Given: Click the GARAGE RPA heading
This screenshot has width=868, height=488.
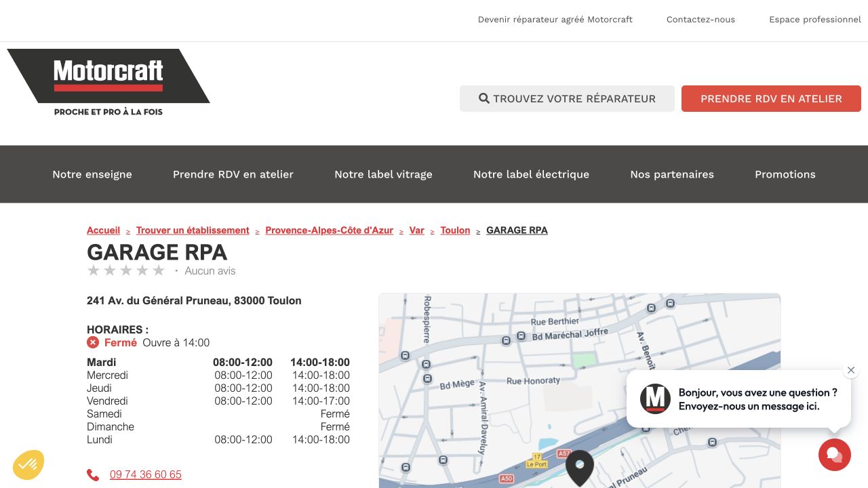Looking at the screenshot, I should (x=157, y=252).
